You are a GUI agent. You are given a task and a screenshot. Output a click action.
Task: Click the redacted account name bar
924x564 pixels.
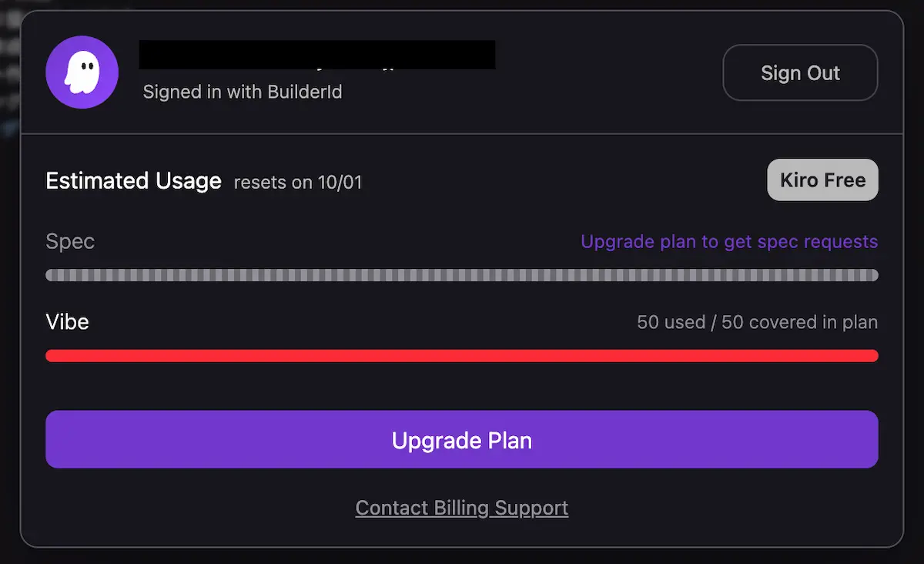point(316,55)
